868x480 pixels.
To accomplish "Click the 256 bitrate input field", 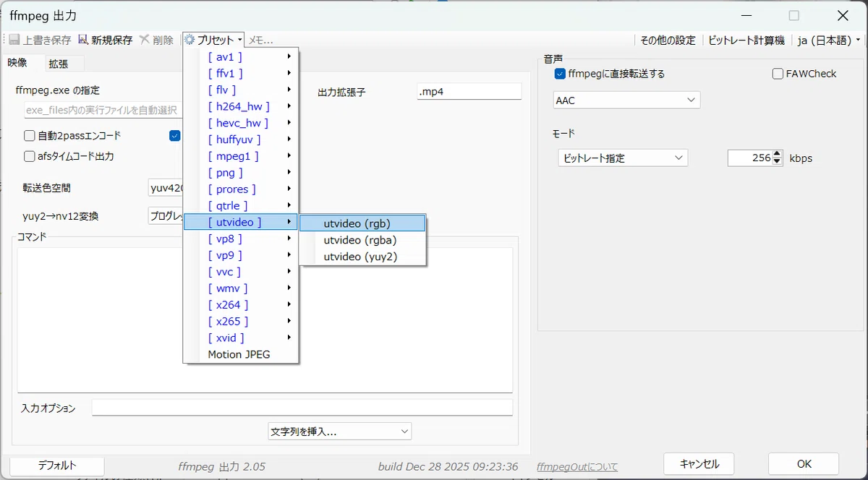I will 750,158.
